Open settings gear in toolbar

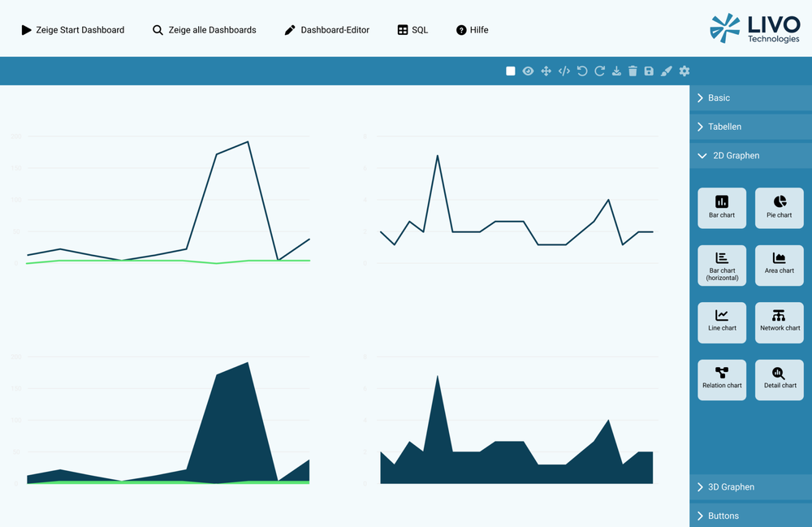click(x=684, y=71)
